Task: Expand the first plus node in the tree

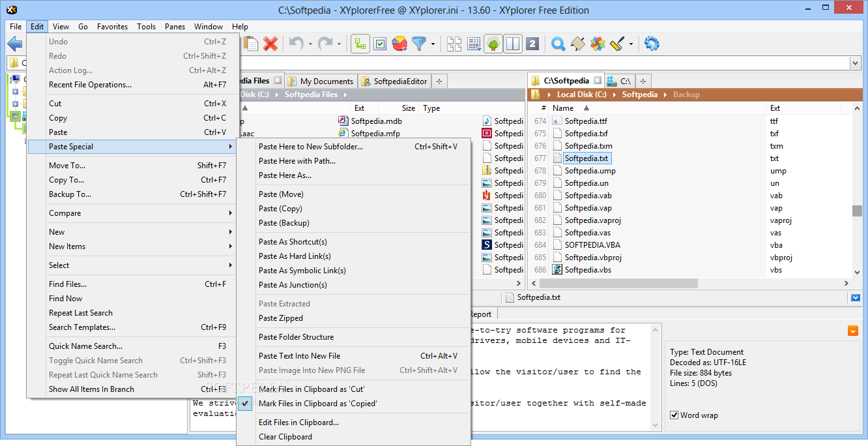Action: 15,91
